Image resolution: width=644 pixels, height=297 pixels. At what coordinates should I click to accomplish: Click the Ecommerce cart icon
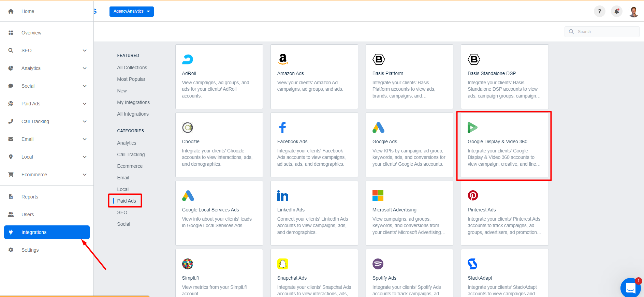[11, 175]
